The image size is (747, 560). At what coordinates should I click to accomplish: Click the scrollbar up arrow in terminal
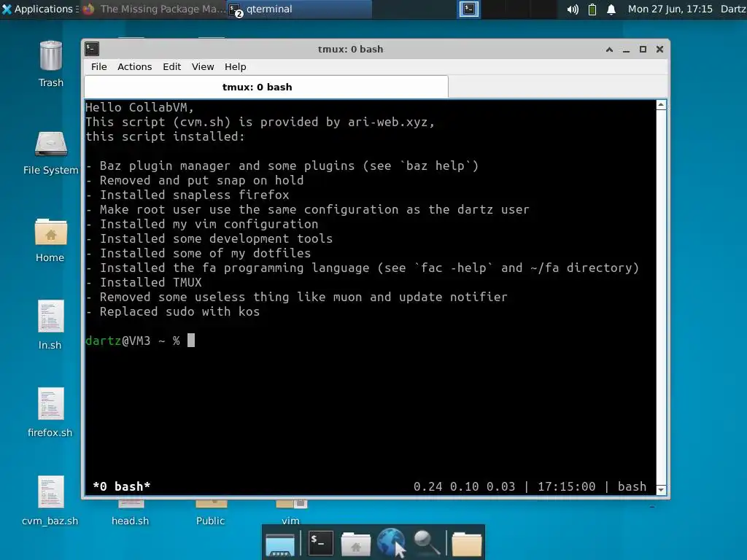661,105
